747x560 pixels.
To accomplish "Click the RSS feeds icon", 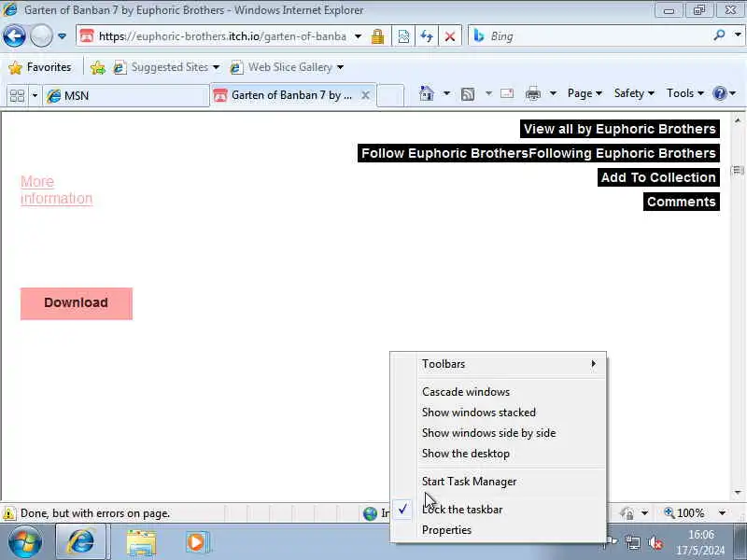I will click(468, 94).
